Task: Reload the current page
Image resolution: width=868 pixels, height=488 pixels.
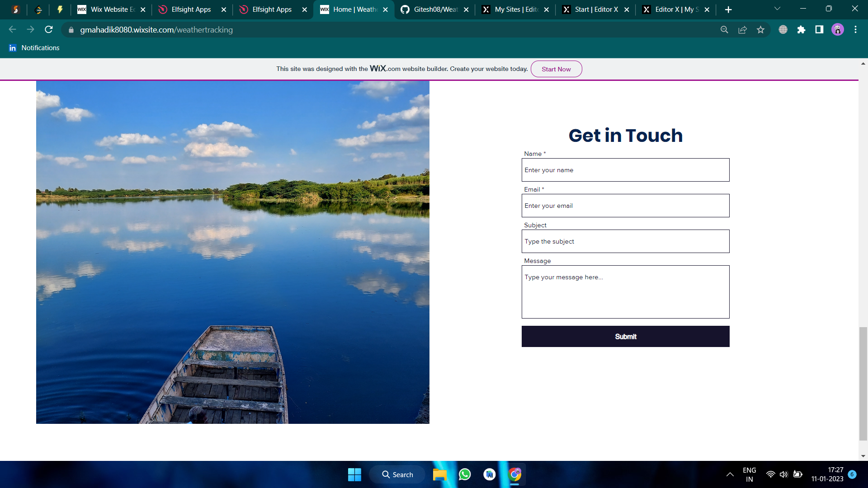Action: pos(49,30)
